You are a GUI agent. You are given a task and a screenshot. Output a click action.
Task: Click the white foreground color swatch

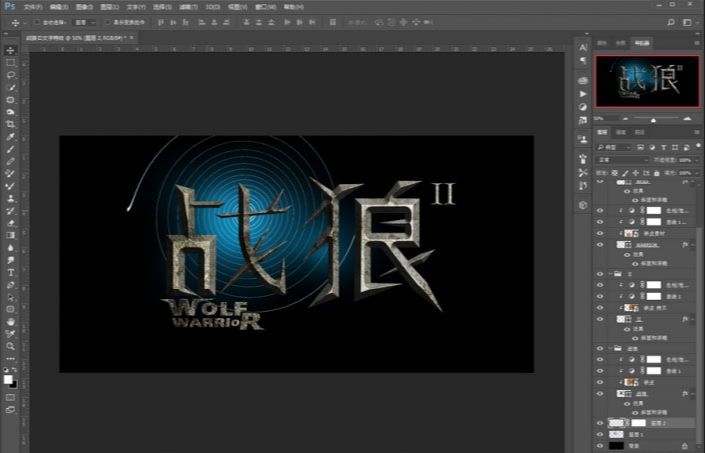tap(8, 379)
